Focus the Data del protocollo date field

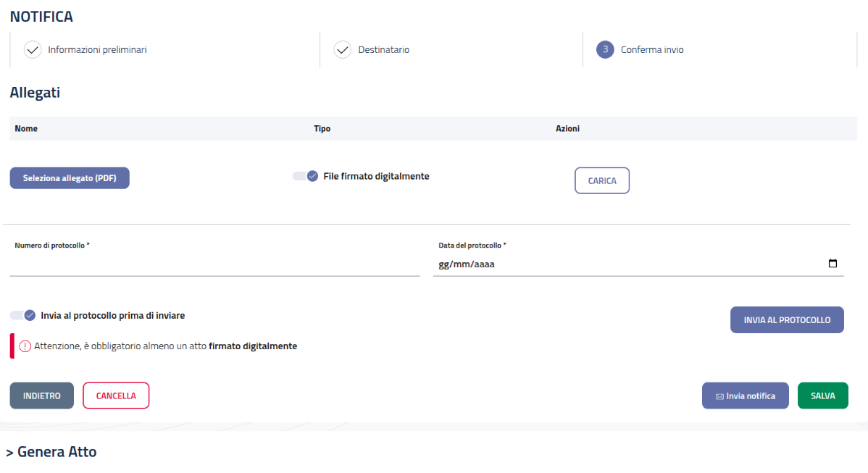638,264
